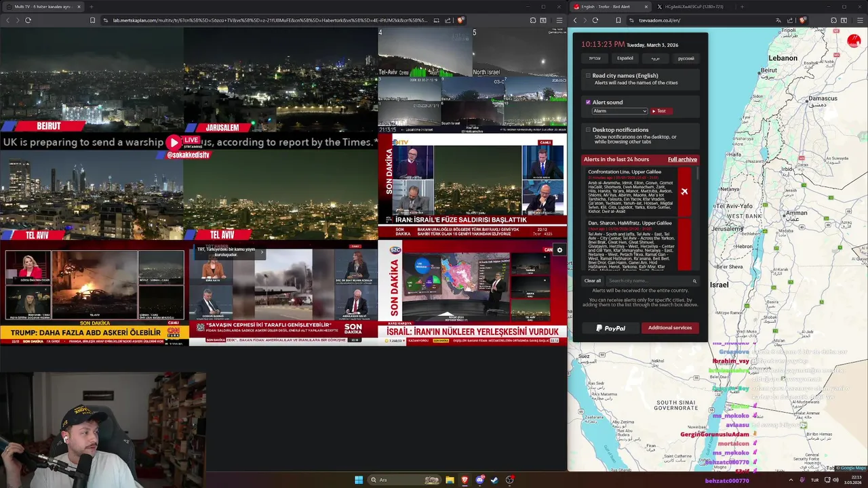Open the Alarm sound dropdown
868x488 pixels.
point(620,111)
